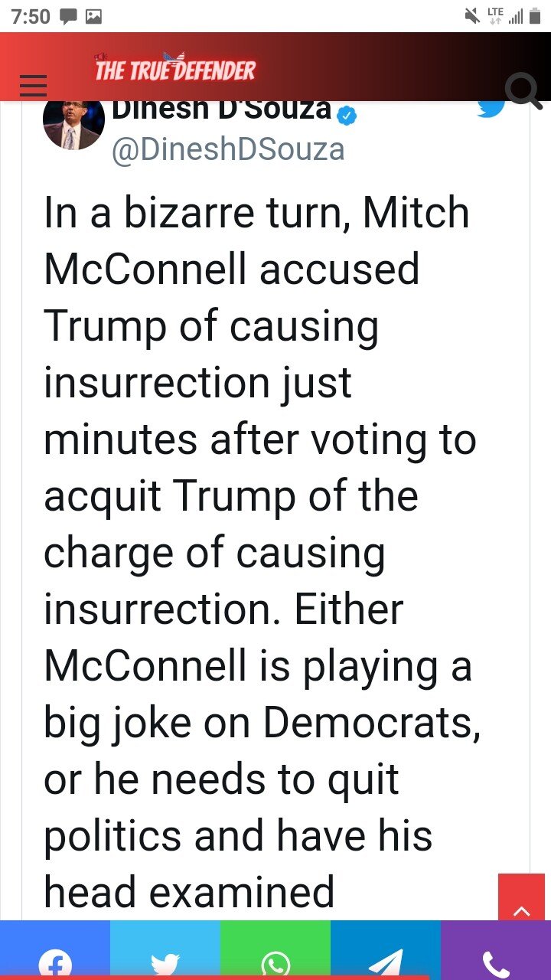551x980 pixels.
Task: Open the Dinesh D'Souza display name
Action: (x=222, y=109)
